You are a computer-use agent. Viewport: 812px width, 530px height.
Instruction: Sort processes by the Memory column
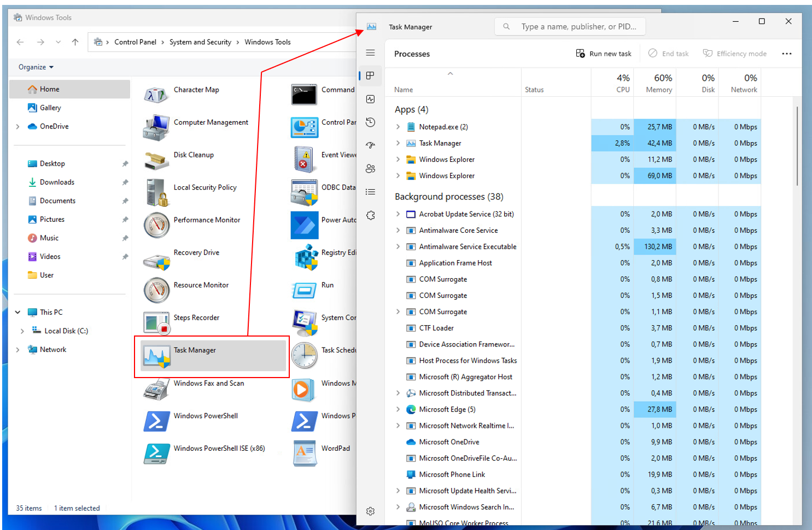[x=658, y=84]
